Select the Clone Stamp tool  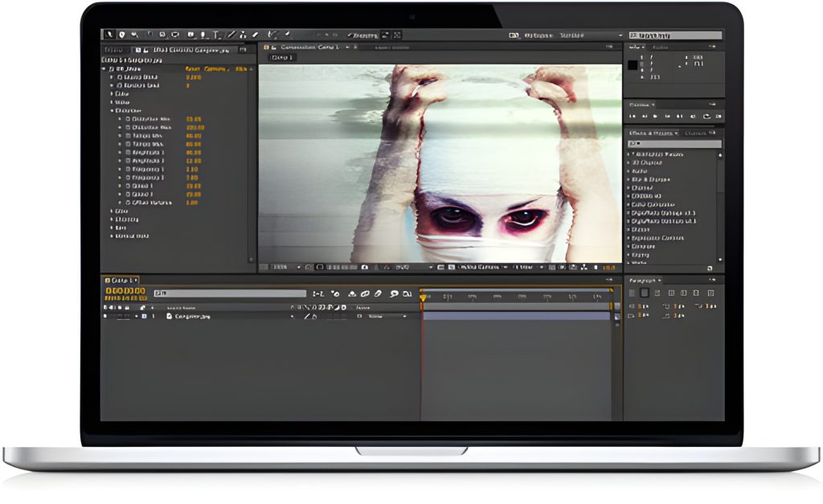[x=243, y=35]
